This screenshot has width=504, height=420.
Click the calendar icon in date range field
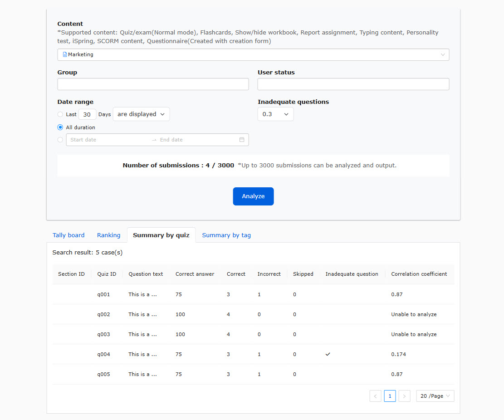(242, 140)
